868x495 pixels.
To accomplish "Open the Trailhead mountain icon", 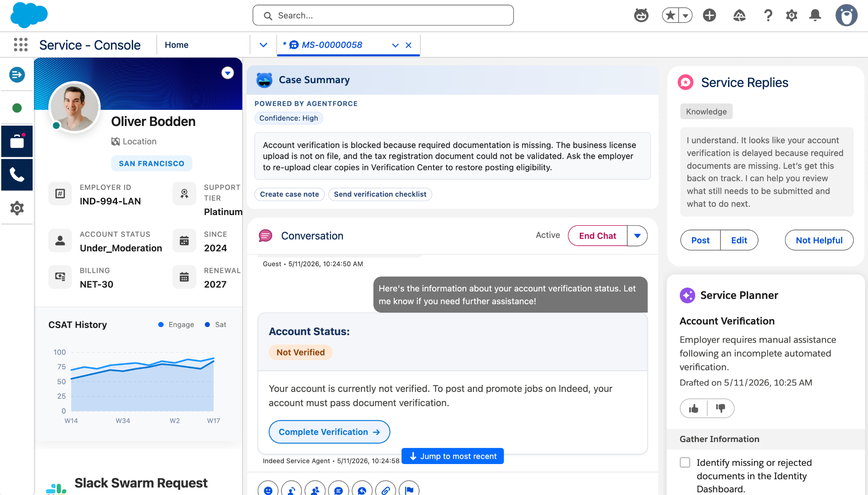I will coord(740,16).
